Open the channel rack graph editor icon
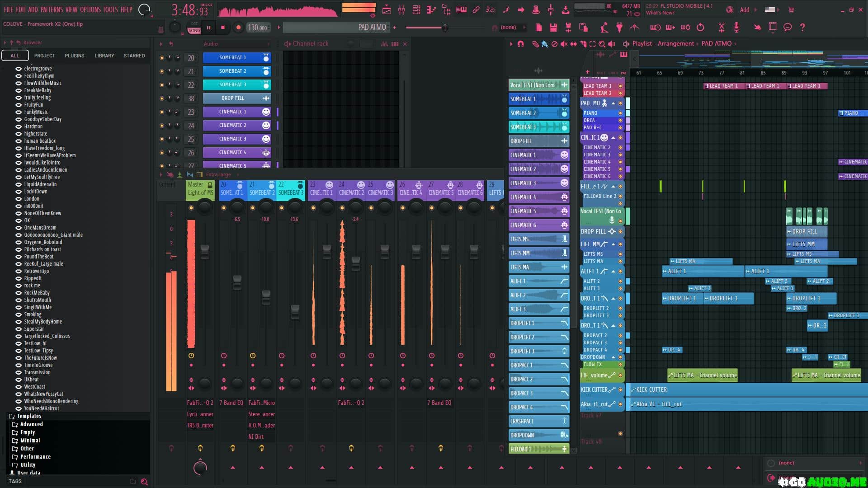868x488 pixels. (x=384, y=44)
